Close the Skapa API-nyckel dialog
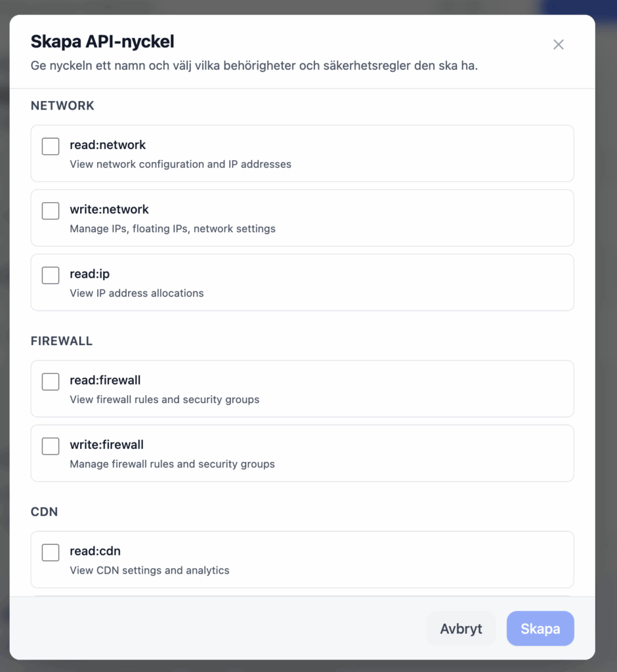Viewport: 617px width, 672px height. point(559,45)
